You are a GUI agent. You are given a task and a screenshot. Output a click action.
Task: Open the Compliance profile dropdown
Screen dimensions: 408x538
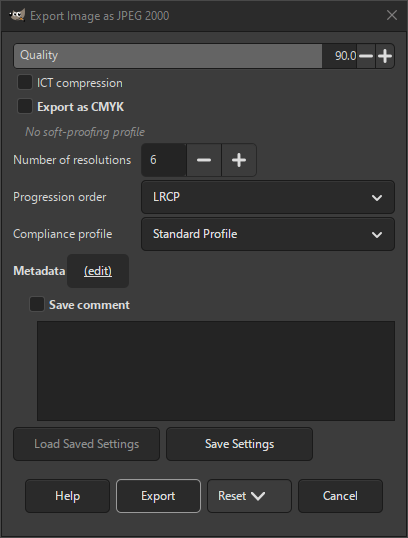point(268,234)
